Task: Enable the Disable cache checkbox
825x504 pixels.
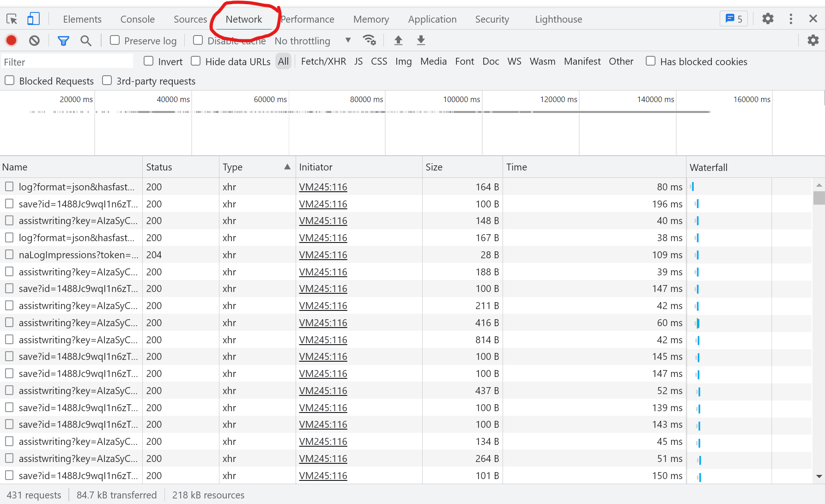Action: pos(198,40)
